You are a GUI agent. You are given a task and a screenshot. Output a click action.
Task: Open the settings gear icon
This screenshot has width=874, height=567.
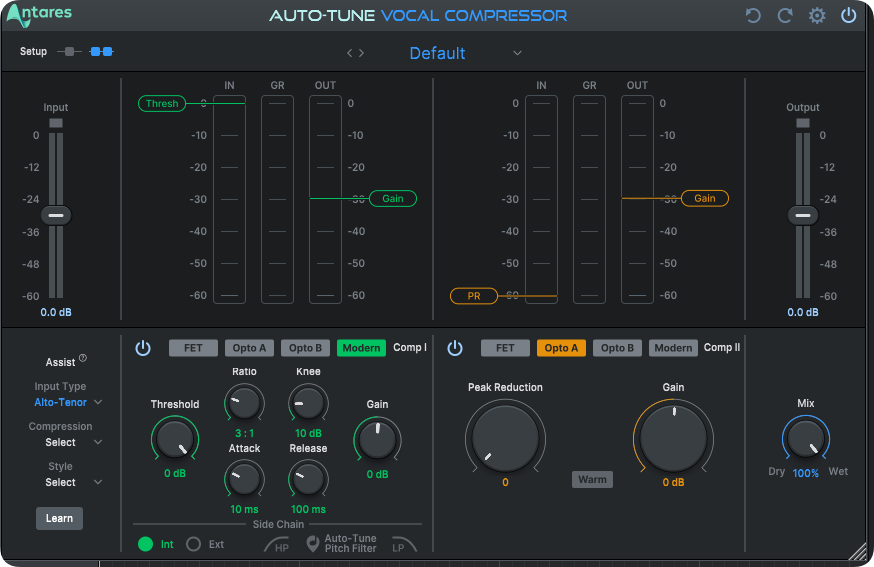click(x=817, y=15)
